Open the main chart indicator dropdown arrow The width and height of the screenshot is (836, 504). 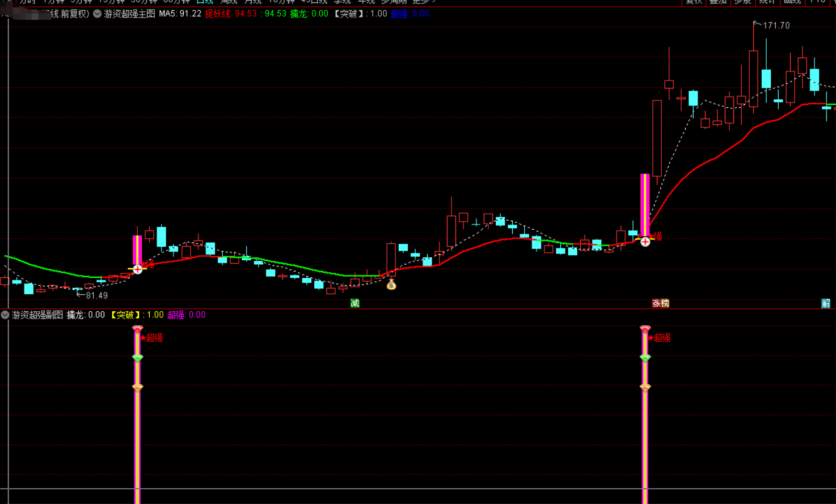pos(98,14)
